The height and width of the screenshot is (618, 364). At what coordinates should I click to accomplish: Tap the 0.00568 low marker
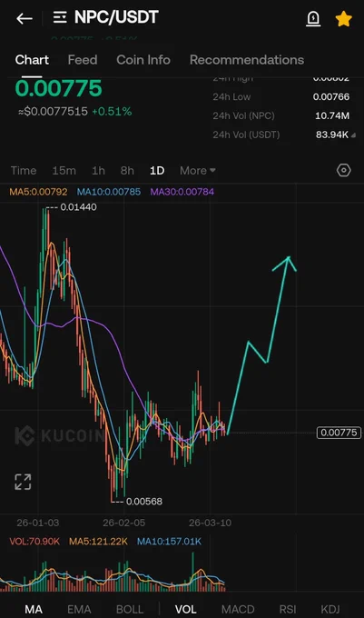point(144,502)
